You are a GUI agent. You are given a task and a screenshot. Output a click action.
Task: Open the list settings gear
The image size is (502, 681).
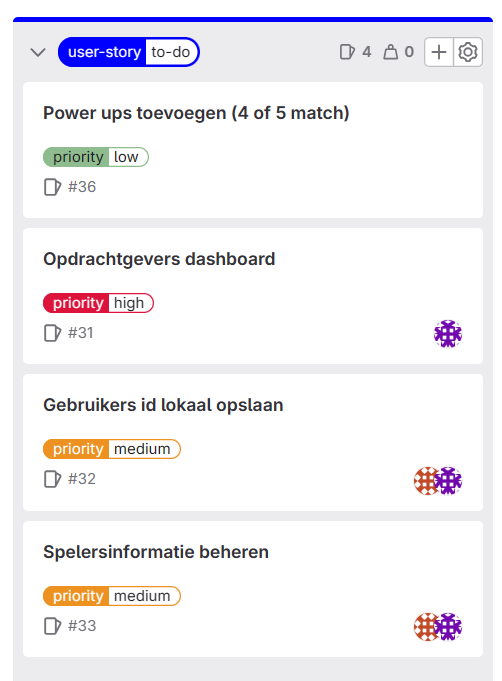[468, 52]
